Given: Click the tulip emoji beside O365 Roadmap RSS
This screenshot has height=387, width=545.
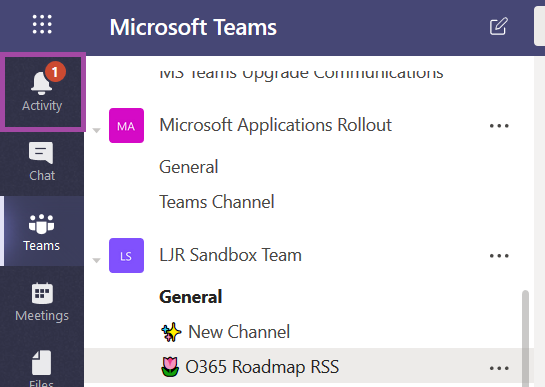Looking at the screenshot, I should (170, 367).
